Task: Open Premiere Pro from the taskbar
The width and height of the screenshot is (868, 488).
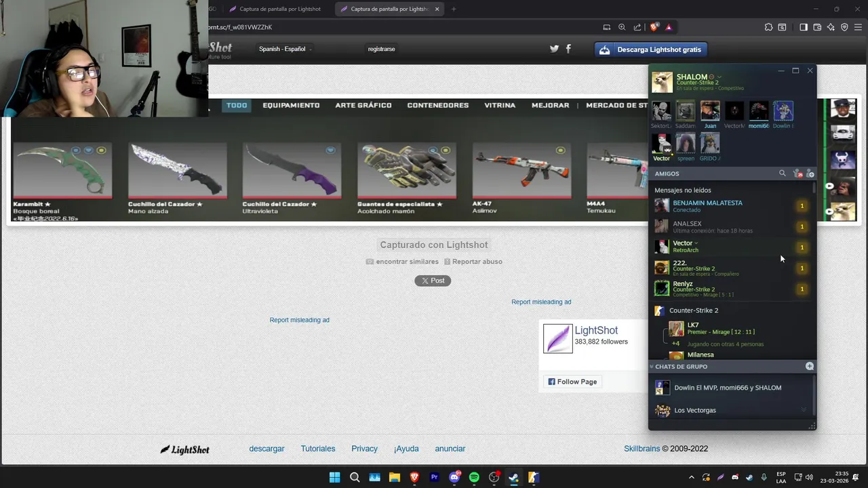Action: (435, 477)
